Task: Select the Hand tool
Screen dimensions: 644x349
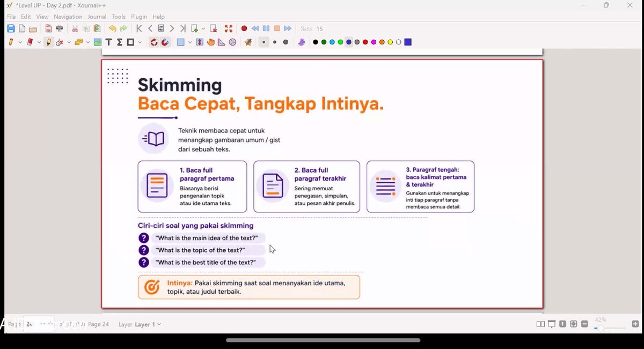Action: [210, 42]
